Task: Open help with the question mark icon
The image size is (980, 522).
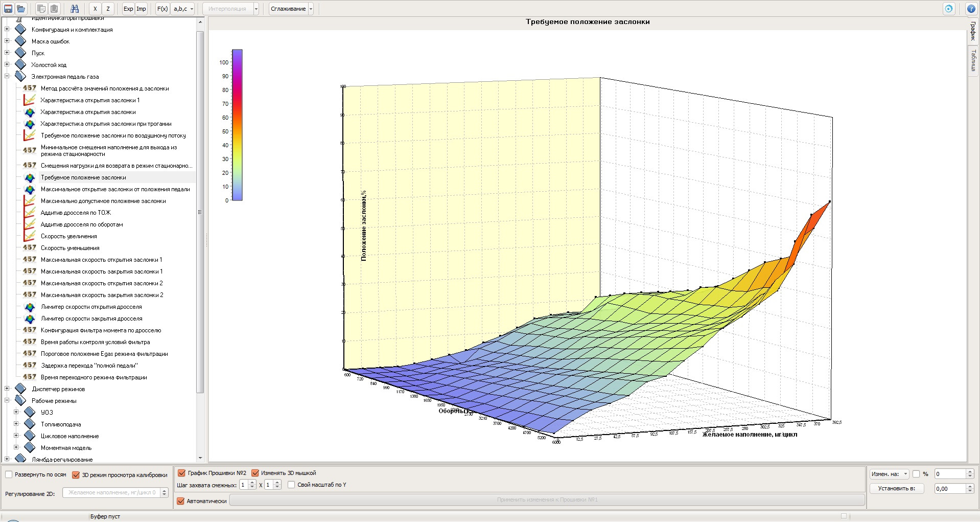Action: tap(971, 9)
